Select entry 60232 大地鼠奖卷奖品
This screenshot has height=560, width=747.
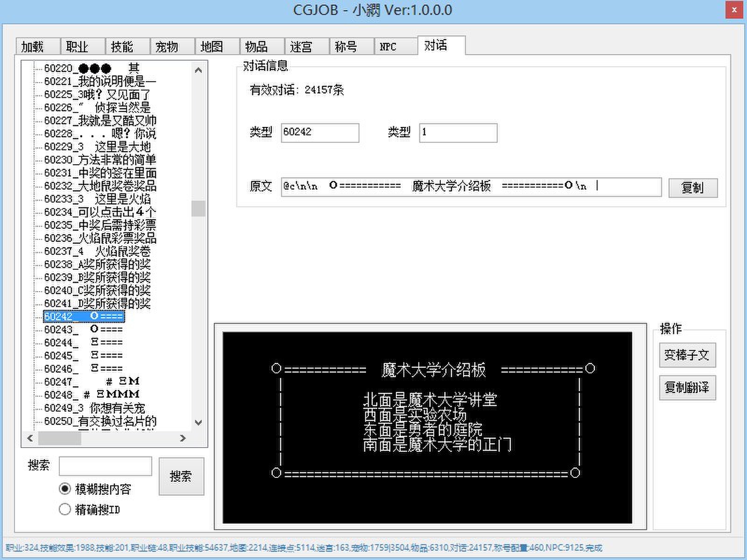point(100,186)
